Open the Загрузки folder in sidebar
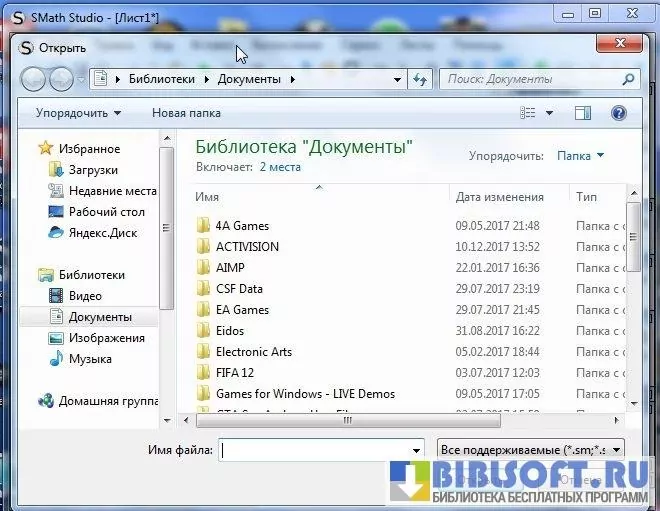The width and height of the screenshot is (660, 511). (93, 170)
